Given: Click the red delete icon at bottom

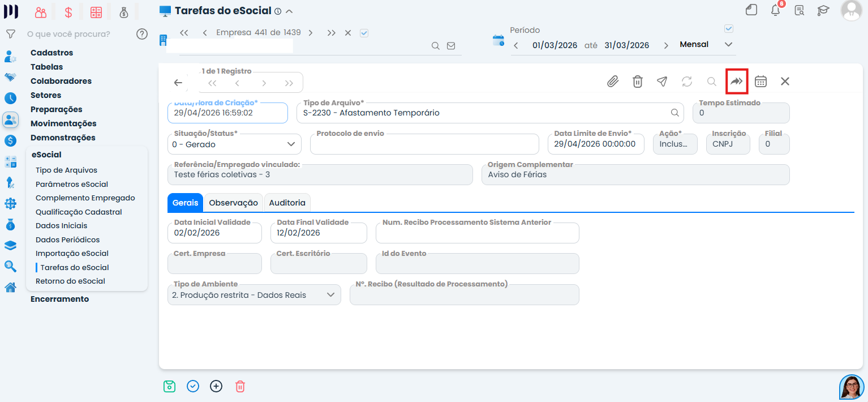Looking at the screenshot, I should (x=240, y=386).
